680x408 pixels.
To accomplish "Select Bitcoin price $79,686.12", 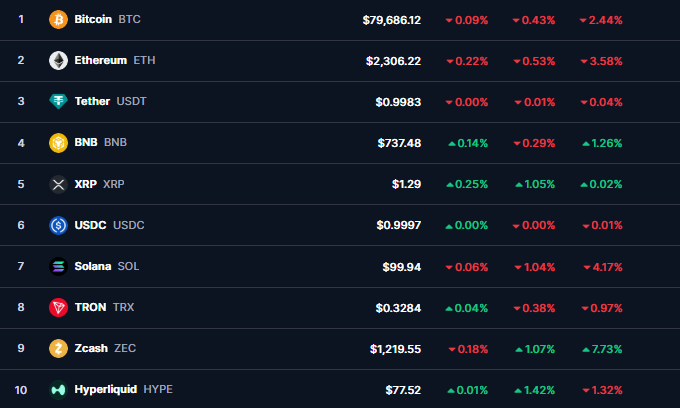I will 392,20.
